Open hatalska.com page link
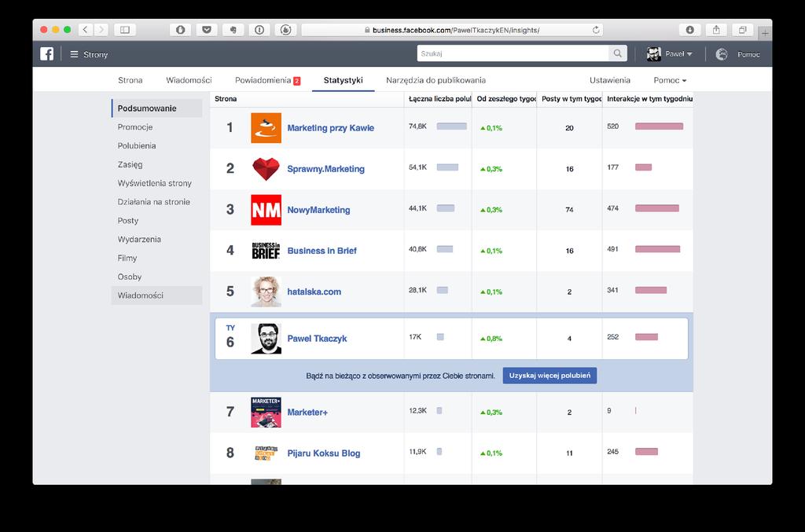 click(314, 292)
